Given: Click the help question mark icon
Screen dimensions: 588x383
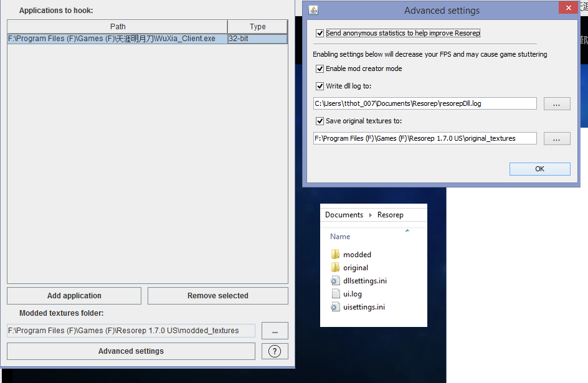Looking at the screenshot, I should point(275,351).
